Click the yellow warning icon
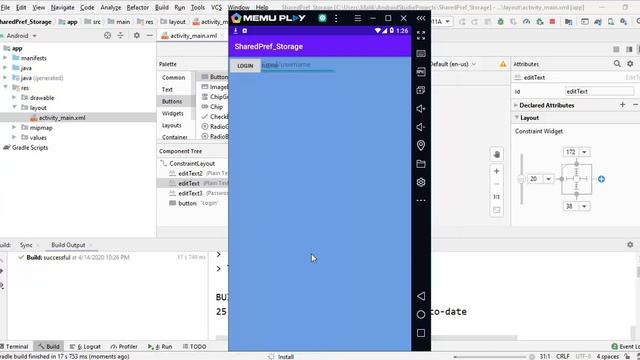The height and width of the screenshot is (360, 640). pyautogui.click(x=503, y=64)
